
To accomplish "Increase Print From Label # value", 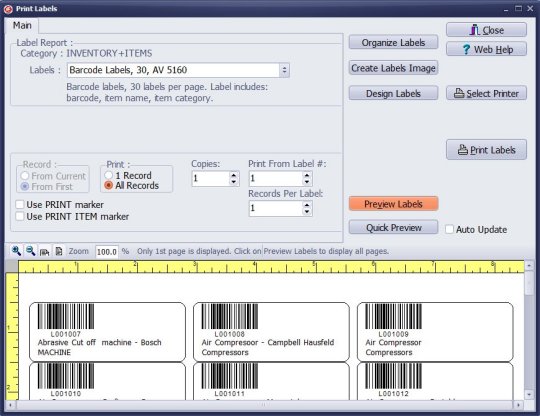I will click(307, 175).
